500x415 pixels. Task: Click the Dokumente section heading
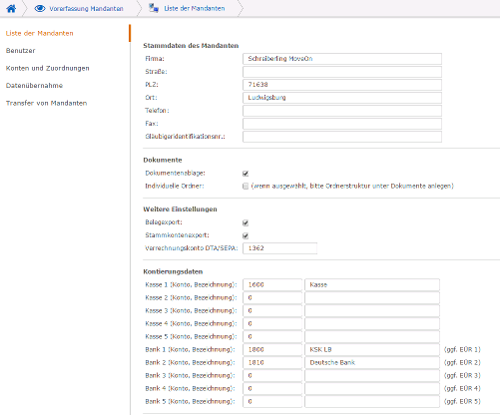point(163,160)
